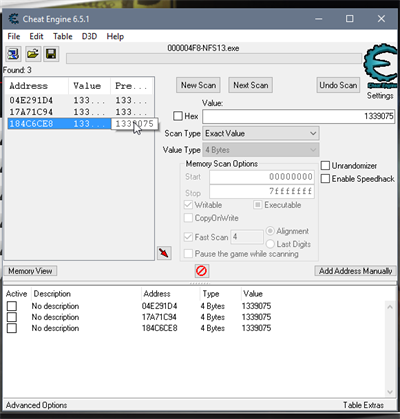
Task: Click the Cheat Engine title bar icon
Action: pos(14,19)
